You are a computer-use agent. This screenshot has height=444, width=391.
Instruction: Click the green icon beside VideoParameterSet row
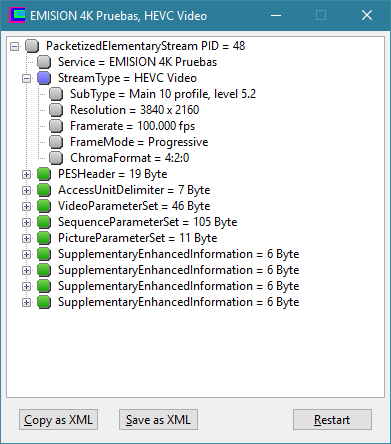coord(44,206)
